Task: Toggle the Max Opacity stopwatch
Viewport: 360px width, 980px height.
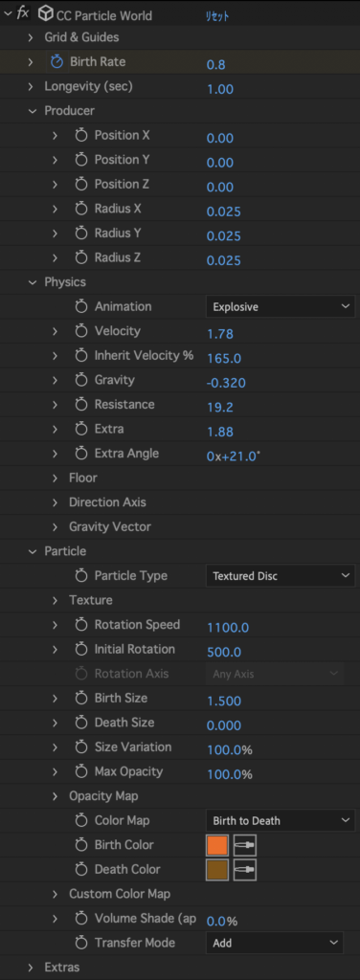Action: pyautogui.click(x=81, y=771)
